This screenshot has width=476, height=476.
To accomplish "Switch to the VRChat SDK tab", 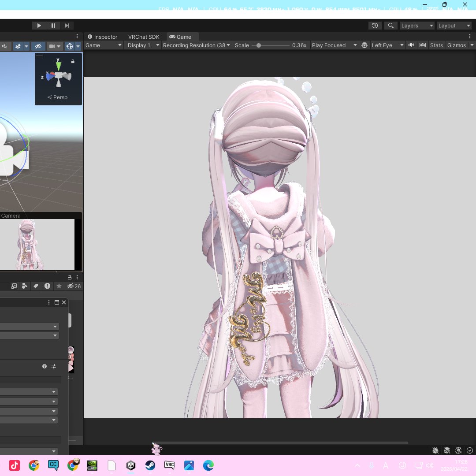I will [x=144, y=37].
